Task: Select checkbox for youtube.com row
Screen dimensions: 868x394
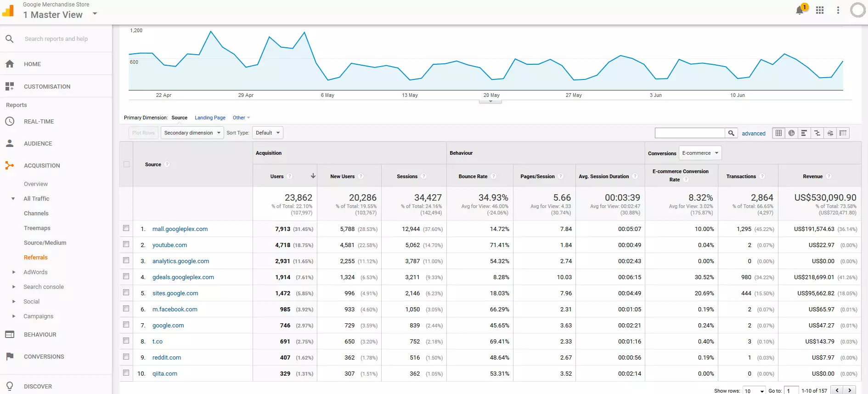Action: point(126,244)
